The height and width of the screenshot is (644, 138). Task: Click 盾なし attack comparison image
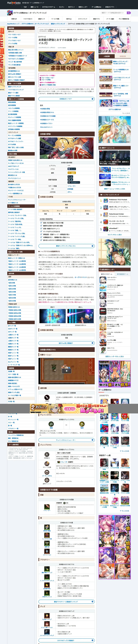point(80,316)
